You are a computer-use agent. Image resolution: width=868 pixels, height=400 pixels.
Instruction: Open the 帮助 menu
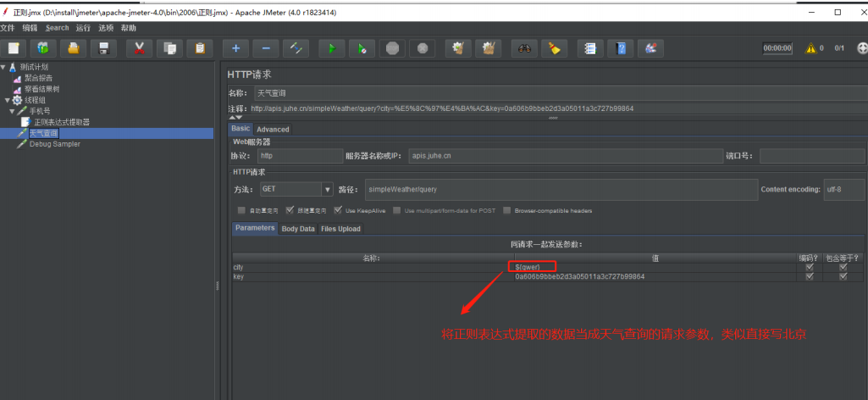pos(129,28)
